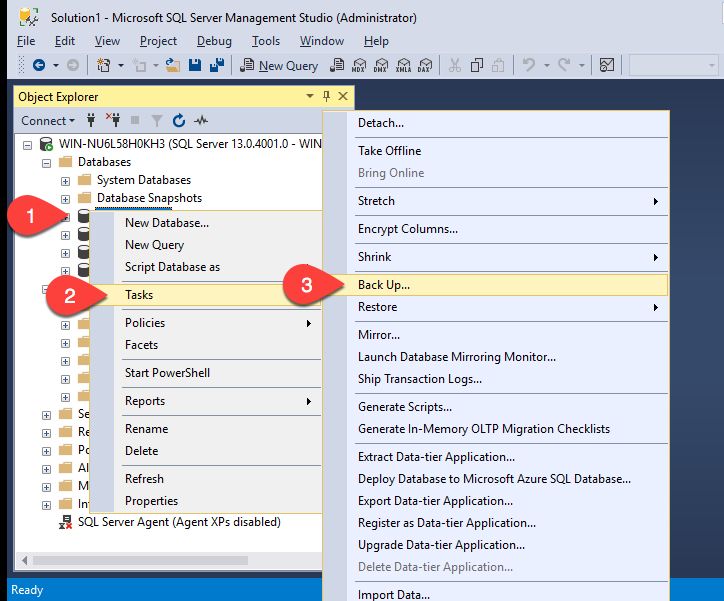Collapse the Databases folder node
This screenshot has height=601, width=724.
pos(46,163)
